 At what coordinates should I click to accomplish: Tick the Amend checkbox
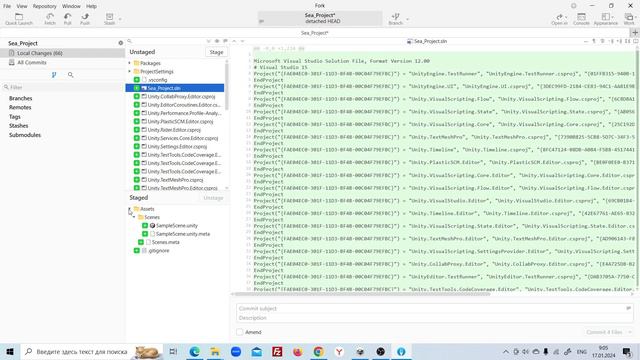(x=240, y=332)
